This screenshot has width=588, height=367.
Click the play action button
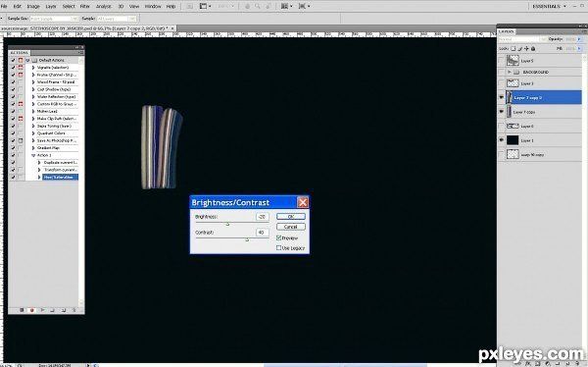pos(42,310)
